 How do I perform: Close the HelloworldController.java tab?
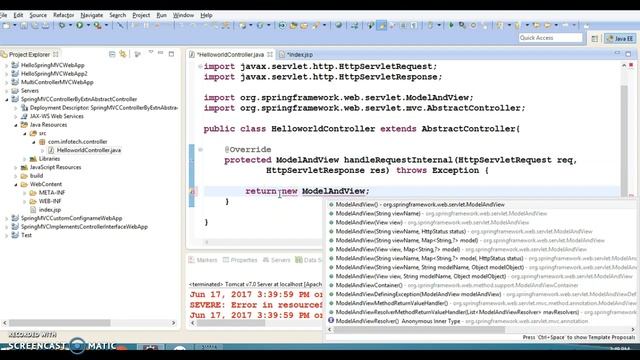click(270, 54)
